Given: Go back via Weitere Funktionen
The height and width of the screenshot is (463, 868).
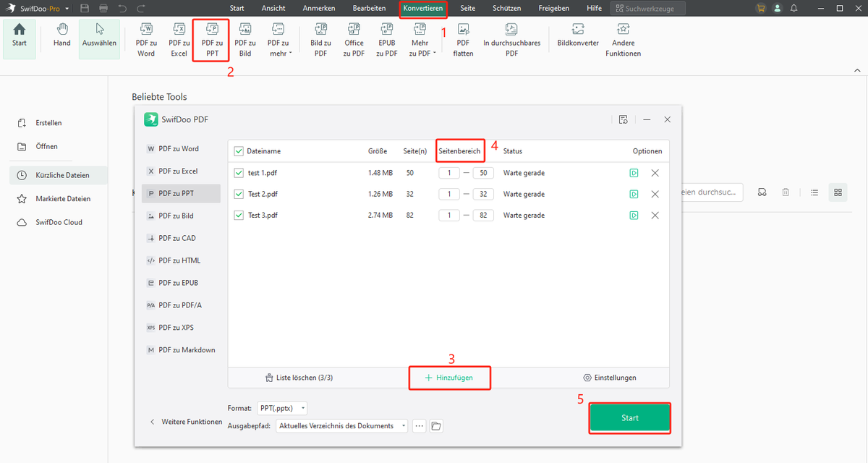Looking at the screenshot, I should click(187, 422).
